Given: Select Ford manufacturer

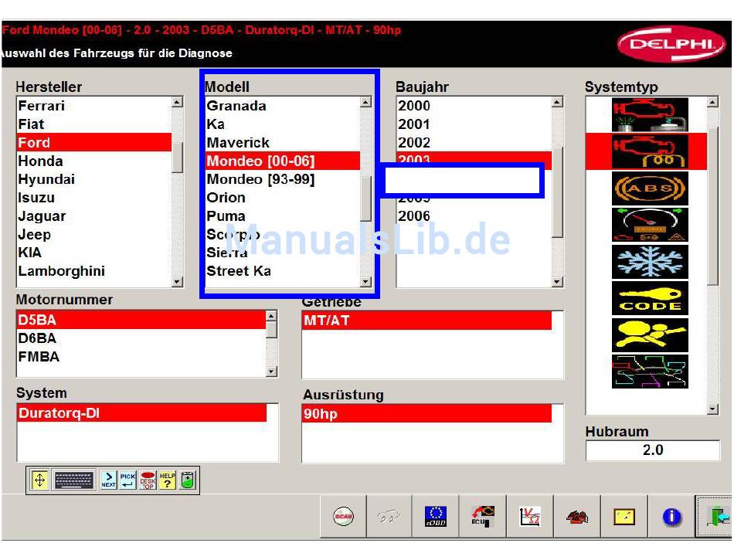Looking at the screenshot, I should tap(94, 142).
